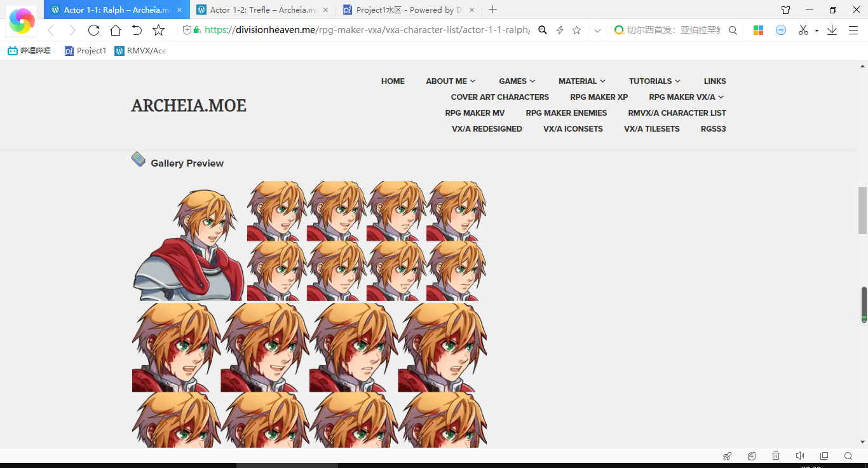Open the browser downloads icon
Screen dimensions: 868x468
pyautogui.click(x=832, y=30)
